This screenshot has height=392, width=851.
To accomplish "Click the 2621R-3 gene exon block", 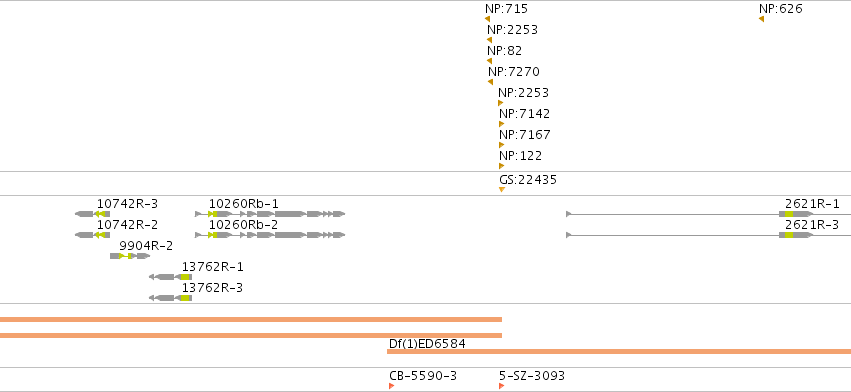I will point(796,235).
